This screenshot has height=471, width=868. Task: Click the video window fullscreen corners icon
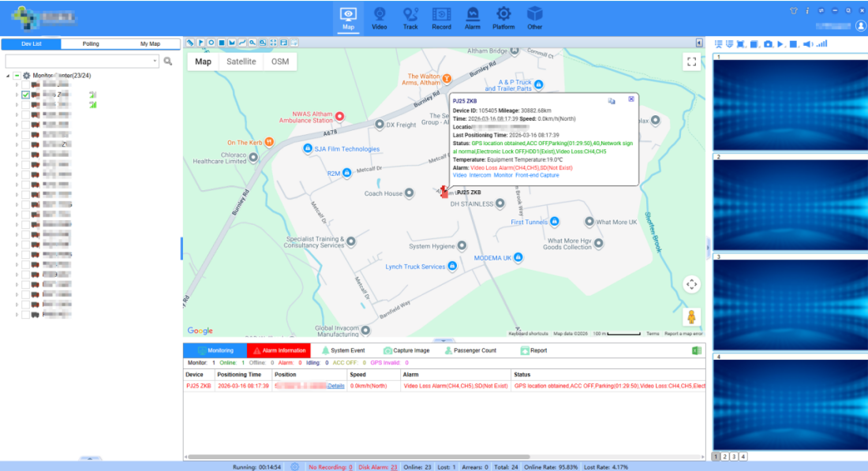click(741, 43)
